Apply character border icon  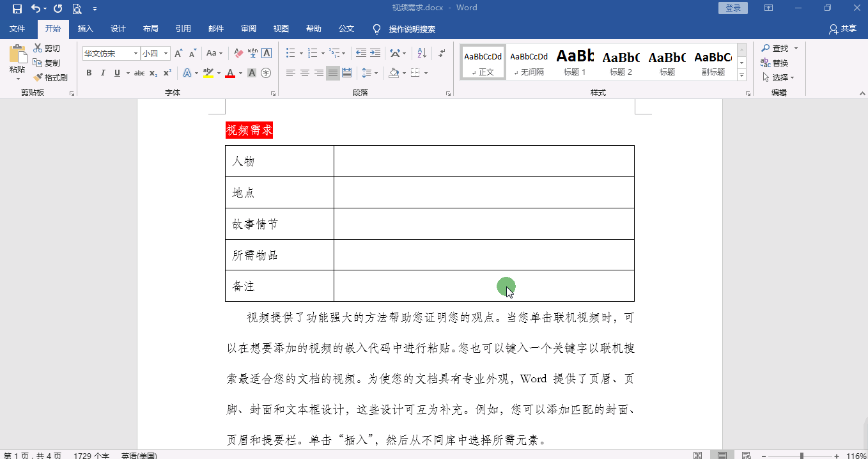point(267,54)
